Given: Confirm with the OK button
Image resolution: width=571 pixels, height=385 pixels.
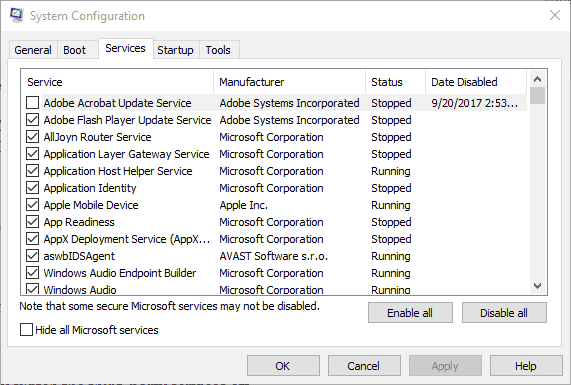Looking at the screenshot, I should tap(283, 366).
